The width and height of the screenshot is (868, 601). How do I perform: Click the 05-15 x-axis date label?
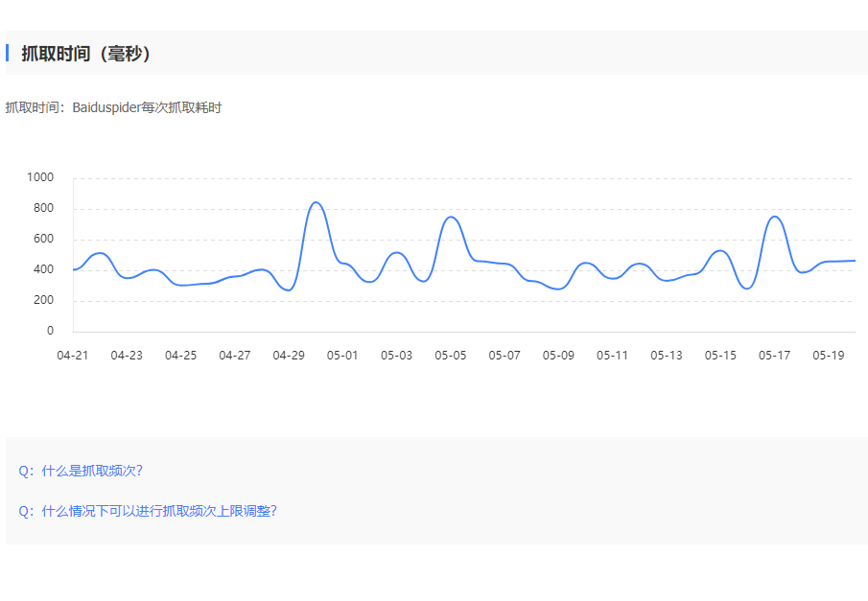720,356
